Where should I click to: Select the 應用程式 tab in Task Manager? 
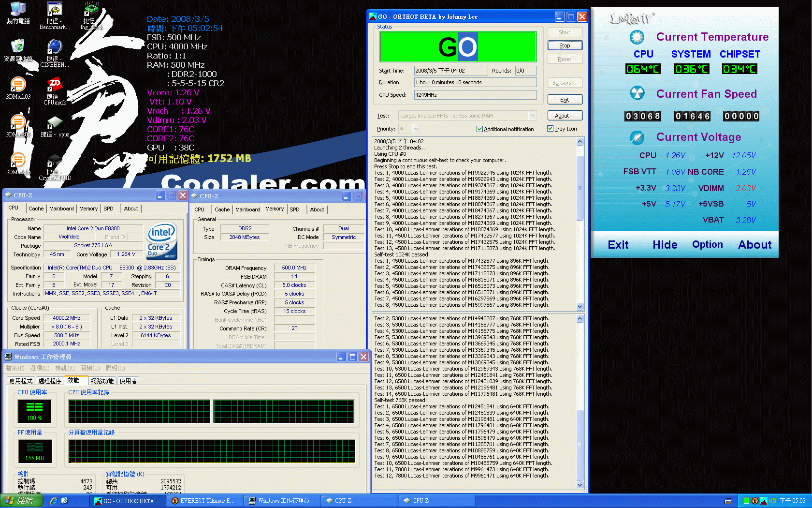tap(21, 381)
